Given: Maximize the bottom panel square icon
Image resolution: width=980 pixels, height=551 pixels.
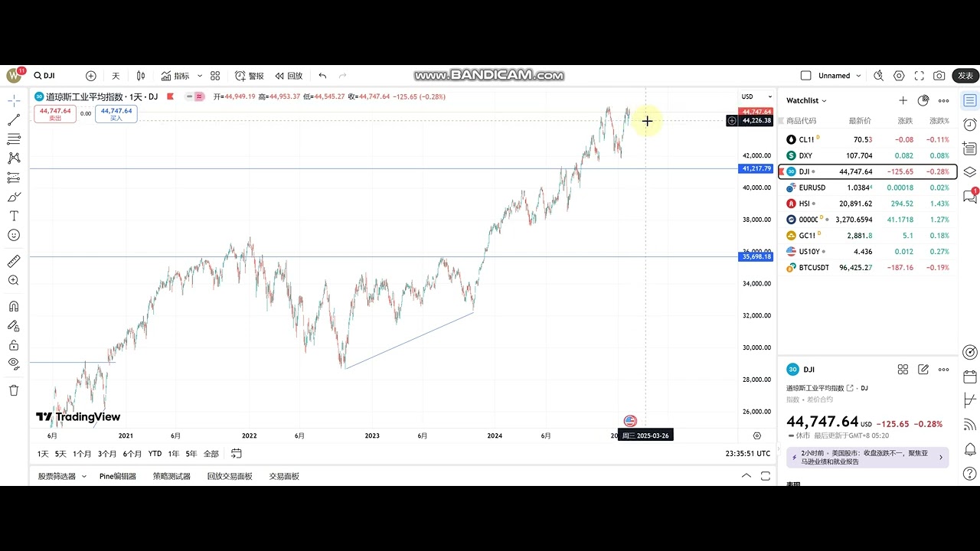Looking at the screenshot, I should [x=765, y=476].
